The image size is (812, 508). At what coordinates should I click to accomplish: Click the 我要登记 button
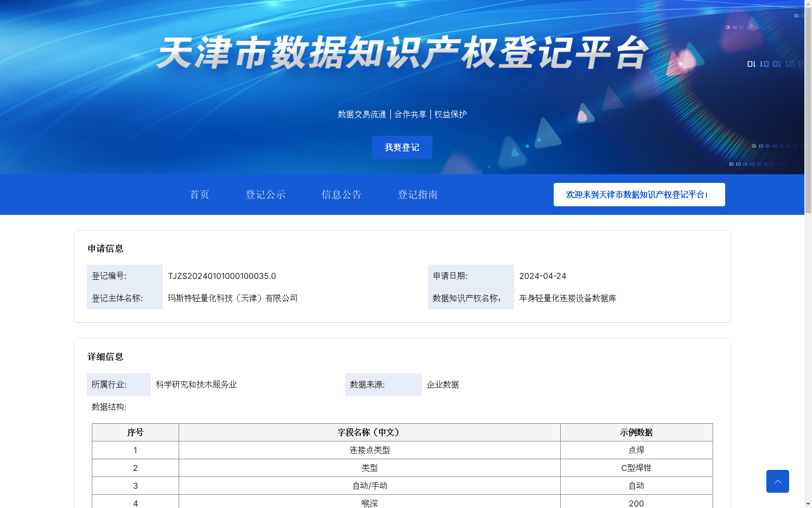pos(402,147)
